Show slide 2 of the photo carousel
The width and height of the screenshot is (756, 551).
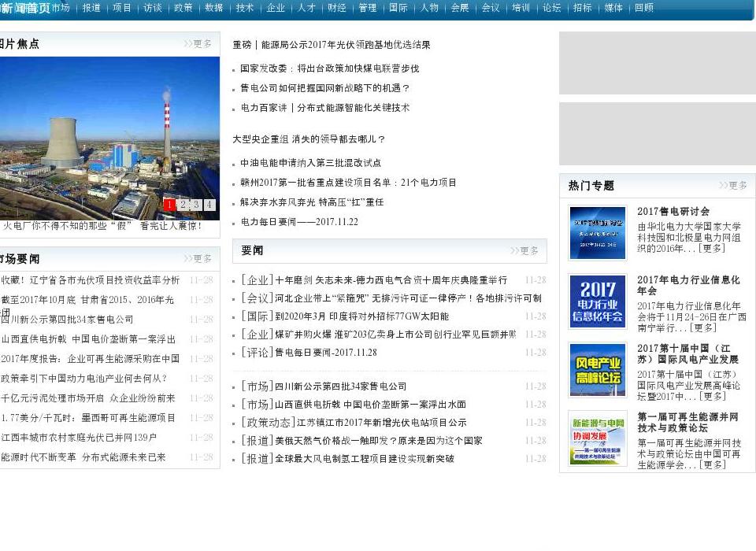click(x=183, y=205)
